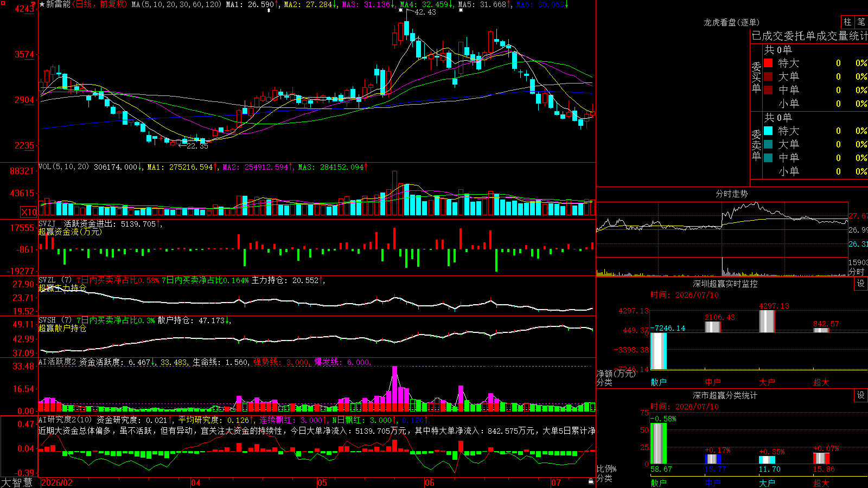Click the 超大 15.86 bar in 分类统计
The width and height of the screenshot is (868, 488).
(x=821, y=458)
